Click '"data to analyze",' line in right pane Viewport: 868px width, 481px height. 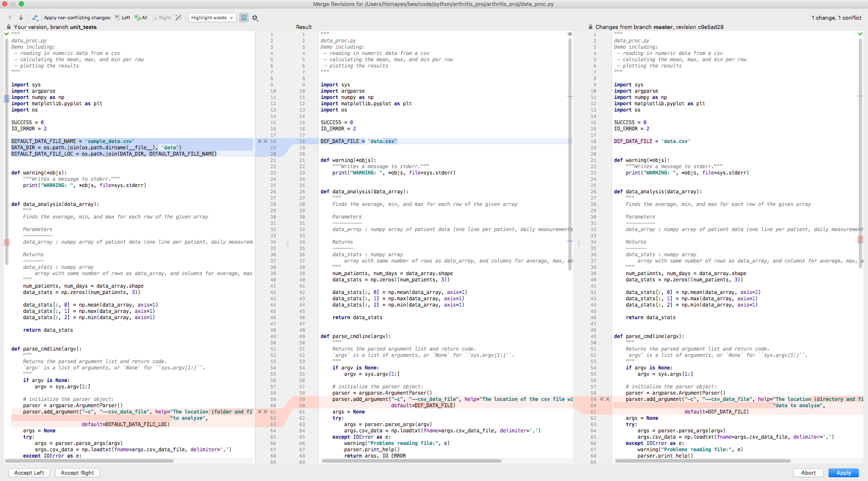point(799,406)
